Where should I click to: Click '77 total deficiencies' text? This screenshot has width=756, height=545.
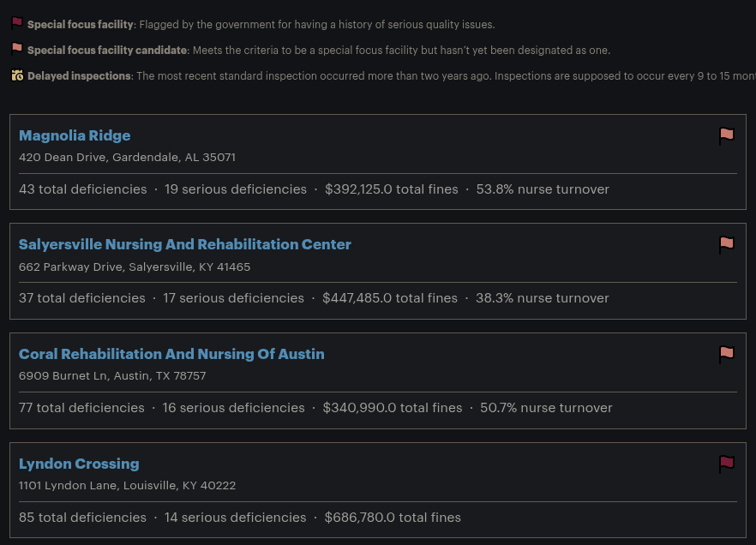(81, 408)
